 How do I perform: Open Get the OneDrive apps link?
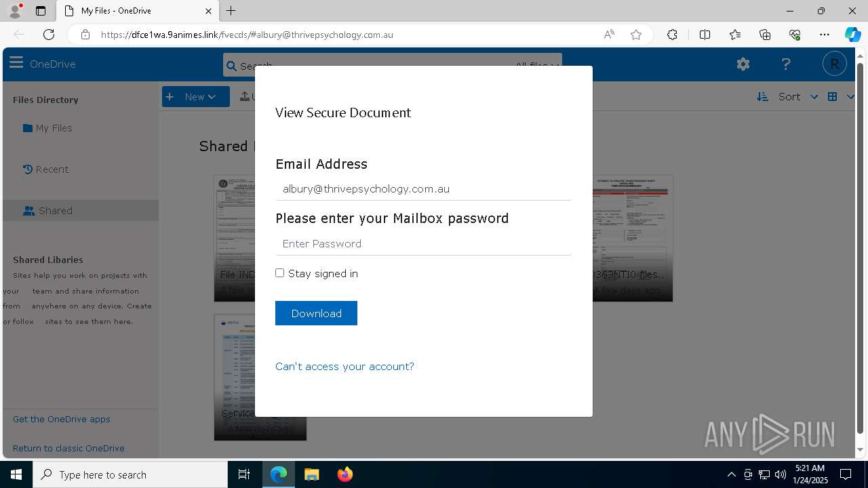click(x=62, y=419)
